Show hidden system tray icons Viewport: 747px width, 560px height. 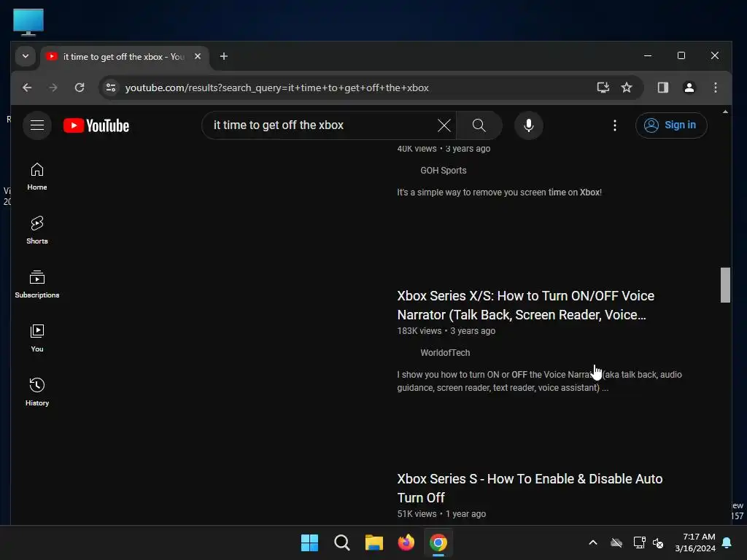pyautogui.click(x=593, y=542)
